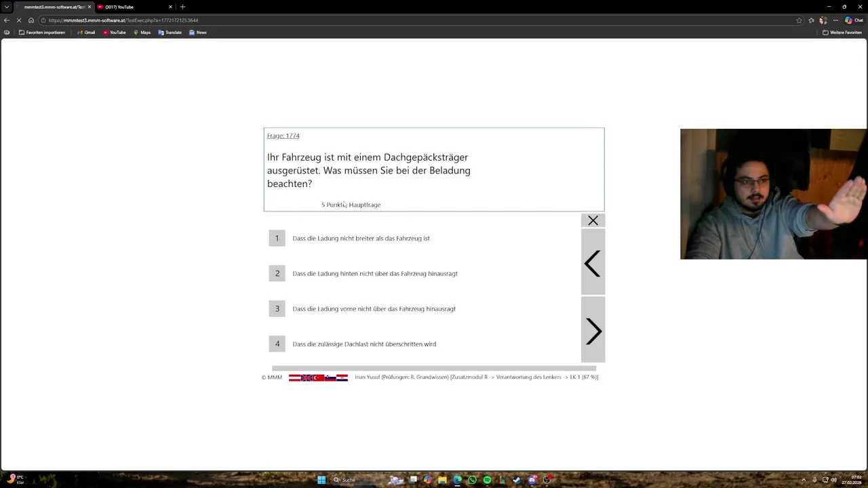Show hidden system tray icons
The height and width of the screenshot is (488, 868).
point(804,480)
